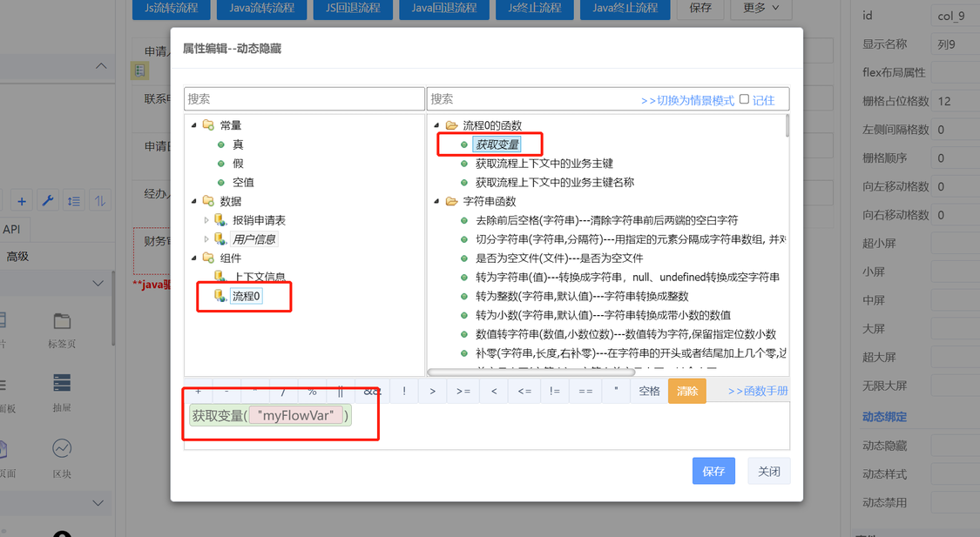Click the blue 保存 button in dialog

point(713,471)
